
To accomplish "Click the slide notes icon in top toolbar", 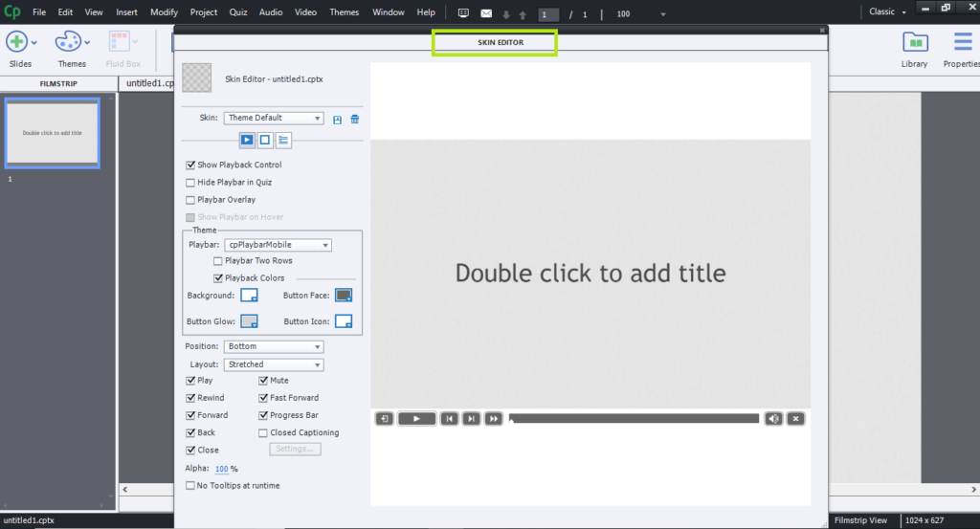I will 463,13.
